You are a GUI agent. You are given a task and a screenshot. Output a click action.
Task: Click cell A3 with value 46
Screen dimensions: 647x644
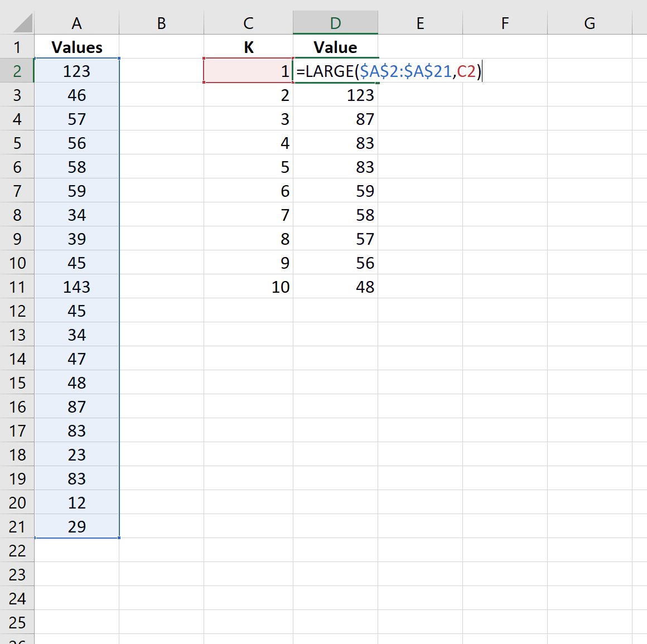(x=77, y=94)
